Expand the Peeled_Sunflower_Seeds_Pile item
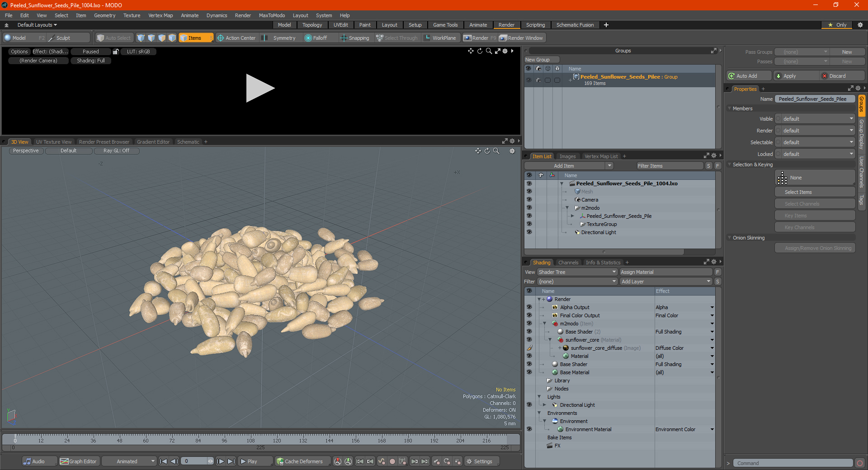The width and height of the screenshot is (868, 470). tap(573, 216)
